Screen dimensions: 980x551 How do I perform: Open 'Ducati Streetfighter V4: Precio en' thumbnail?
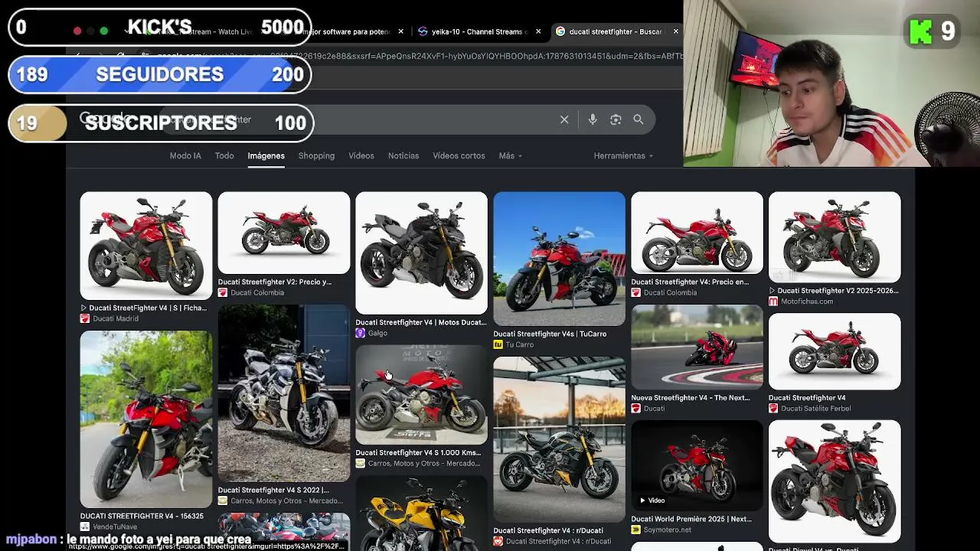[x=697, y=233]
